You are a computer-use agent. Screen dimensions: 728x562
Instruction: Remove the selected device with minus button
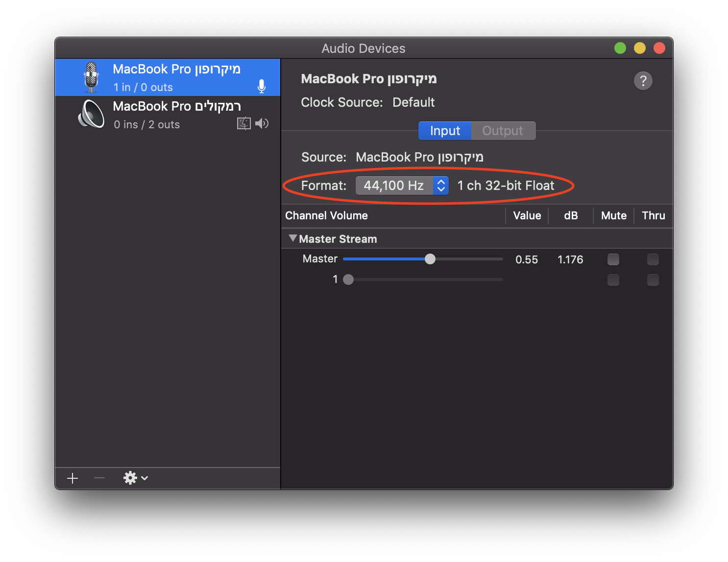pyautogui.click(x=99, y=478)
